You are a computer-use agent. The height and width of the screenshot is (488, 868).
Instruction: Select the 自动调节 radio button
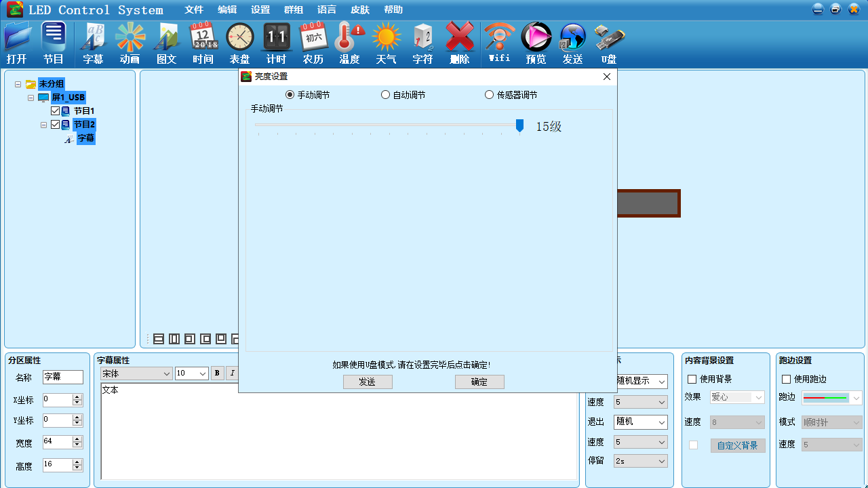point(386,94)
